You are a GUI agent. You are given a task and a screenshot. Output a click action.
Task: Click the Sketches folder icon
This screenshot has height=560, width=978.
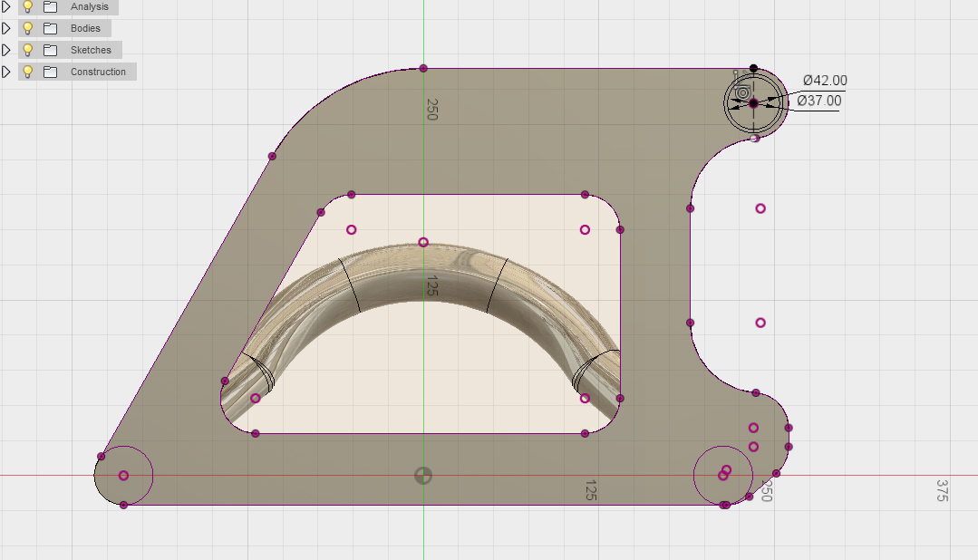[51, 50]
